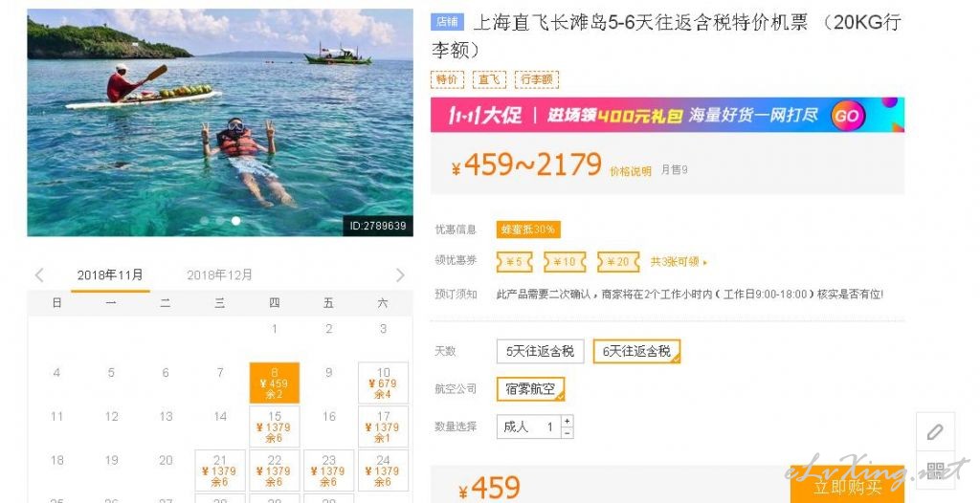Select the 5天往返含税 option
This screenshot has width=980, height=503.
point(540,351)
